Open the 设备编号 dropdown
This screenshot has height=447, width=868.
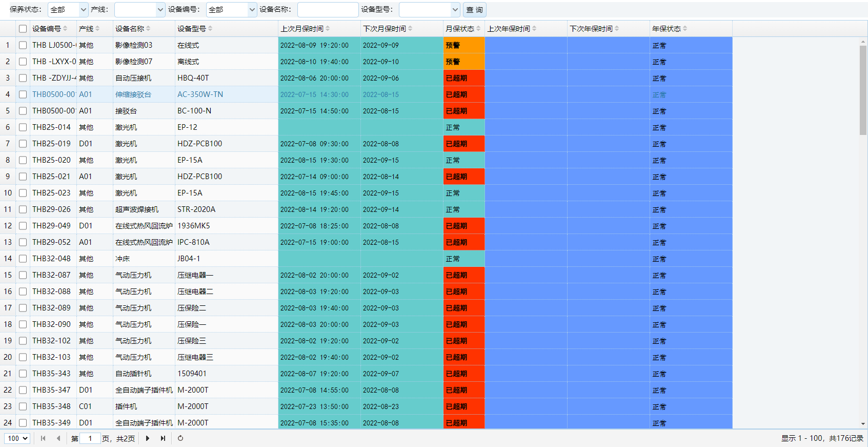[x=231, y=10]
